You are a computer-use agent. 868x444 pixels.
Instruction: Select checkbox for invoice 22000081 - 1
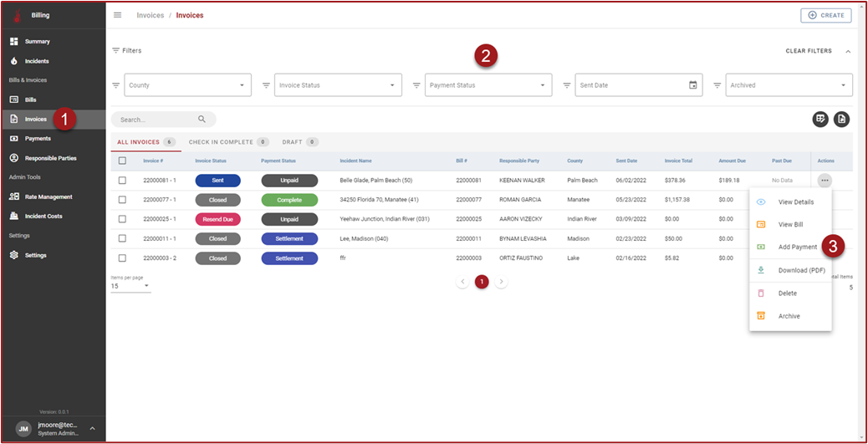click(x=123, y=180)
